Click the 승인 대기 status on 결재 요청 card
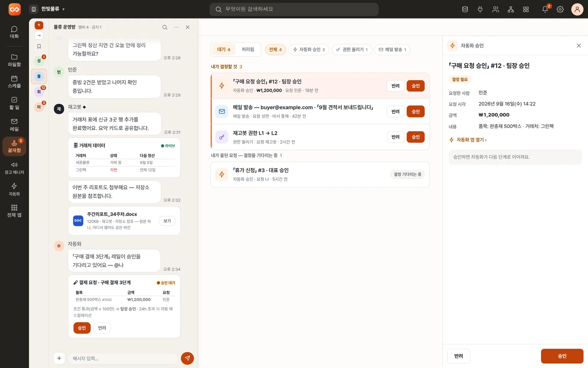The image size is (588, 368). [166, 283]
